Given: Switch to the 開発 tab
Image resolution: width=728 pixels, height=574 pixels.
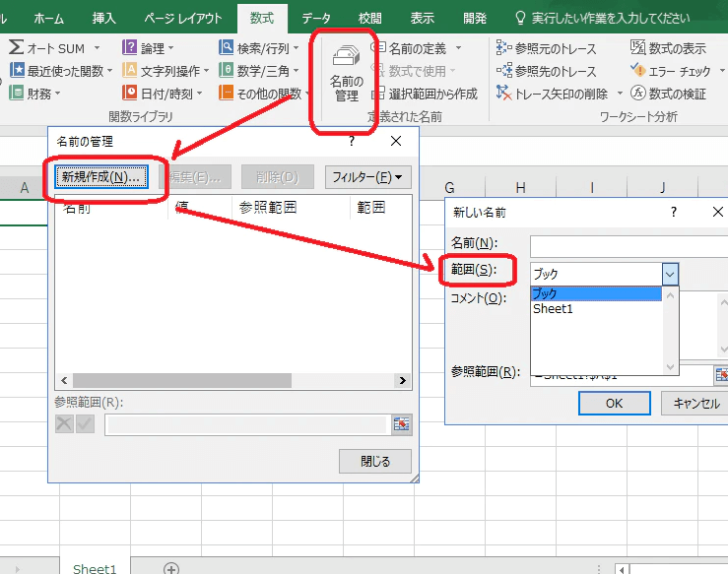Looking at the screenshot, I should pyautogui.click(x=475, y=18).
